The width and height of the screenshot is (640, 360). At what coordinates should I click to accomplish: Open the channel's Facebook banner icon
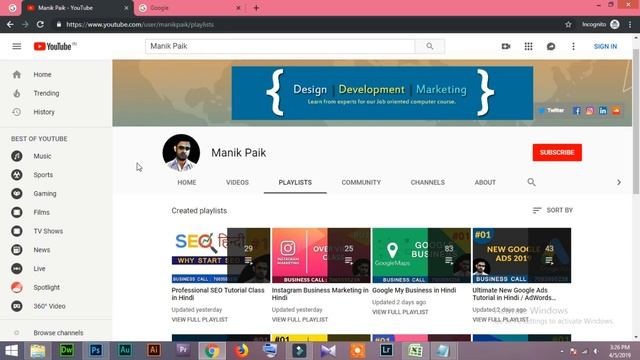(x=576, y=111)
